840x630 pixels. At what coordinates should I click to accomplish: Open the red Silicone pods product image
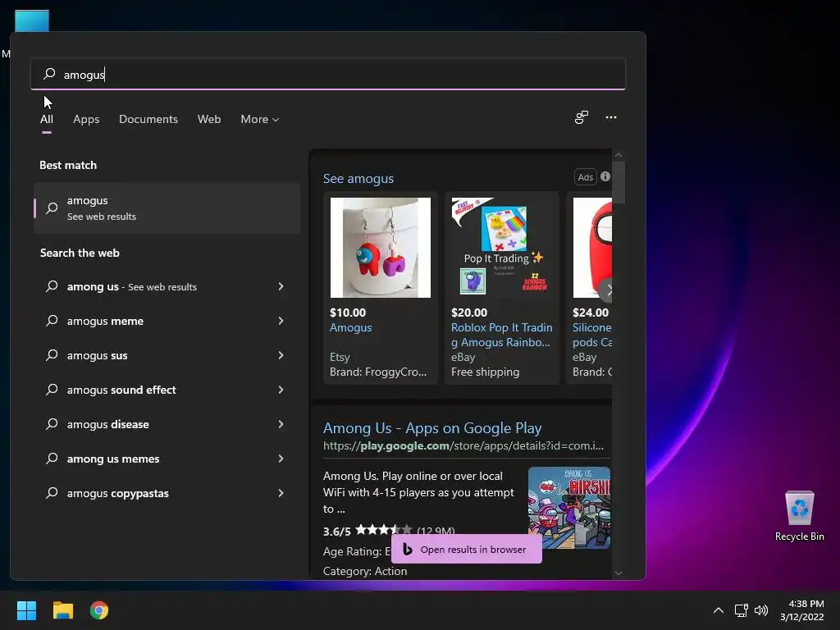[592, 248]
